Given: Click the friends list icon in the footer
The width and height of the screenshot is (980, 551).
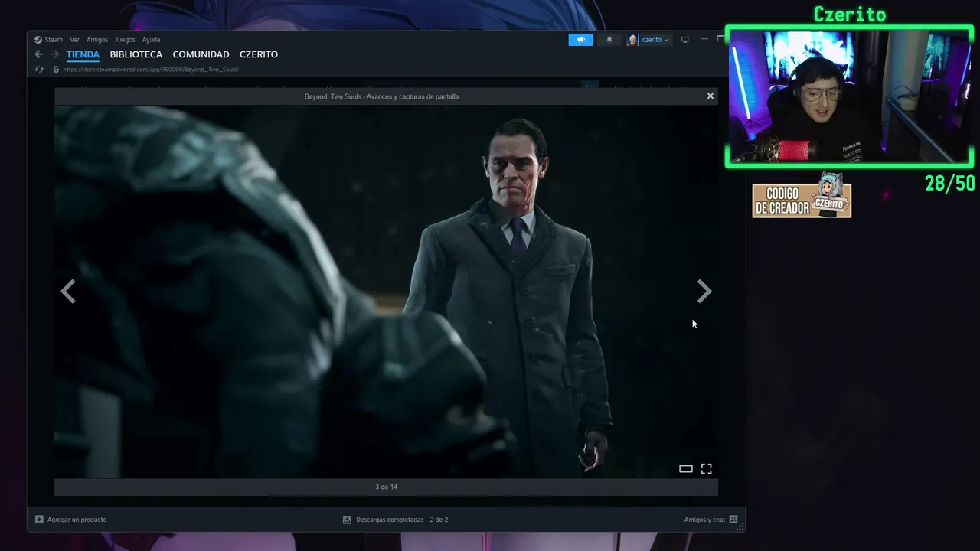Looking at the screenshot, I should [733, 520].
